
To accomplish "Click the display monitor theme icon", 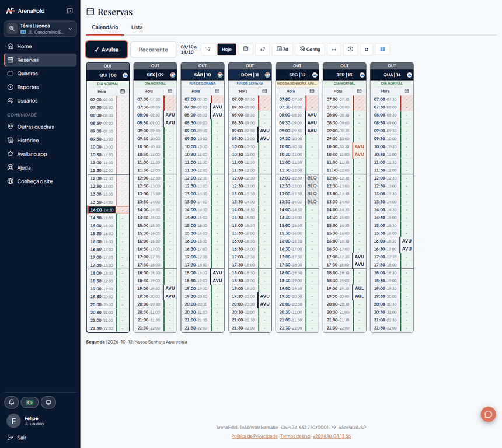I will click(x=48, y=402).
